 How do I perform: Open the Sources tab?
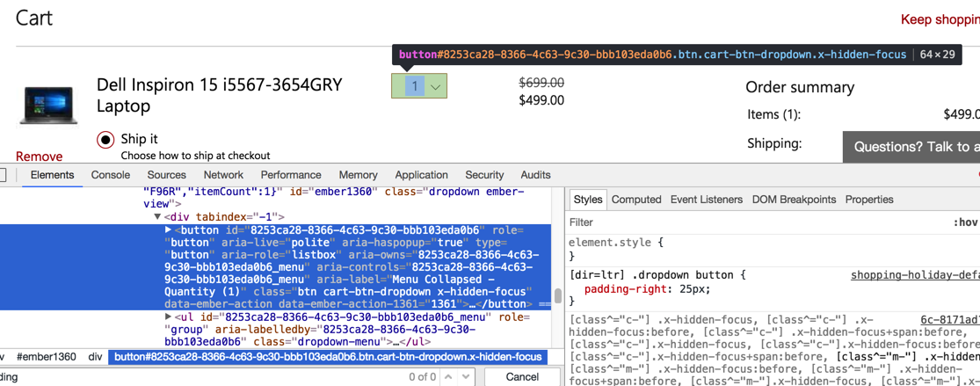(x=167, y=175)
